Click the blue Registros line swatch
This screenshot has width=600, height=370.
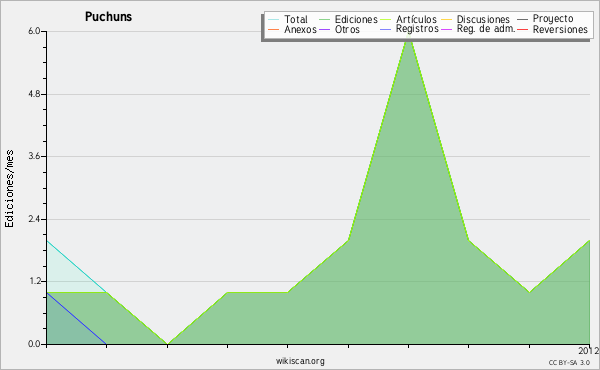tap(385, 29)
